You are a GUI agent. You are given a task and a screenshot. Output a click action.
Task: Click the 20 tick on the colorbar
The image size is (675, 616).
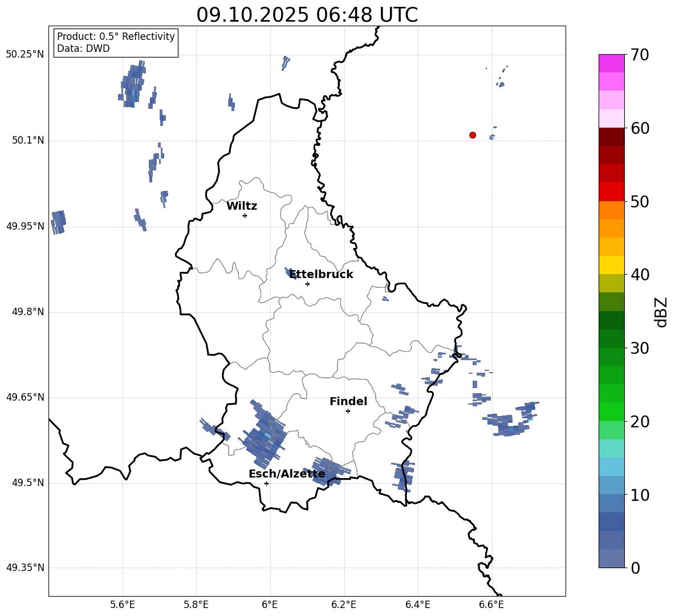(x=640, y=422)
